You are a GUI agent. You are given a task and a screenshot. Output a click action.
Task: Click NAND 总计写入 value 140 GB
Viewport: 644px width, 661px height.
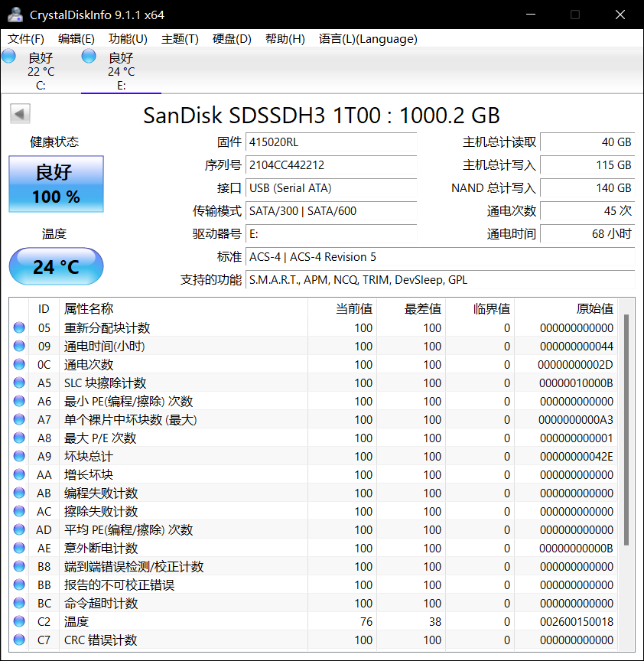click(587, 188)
